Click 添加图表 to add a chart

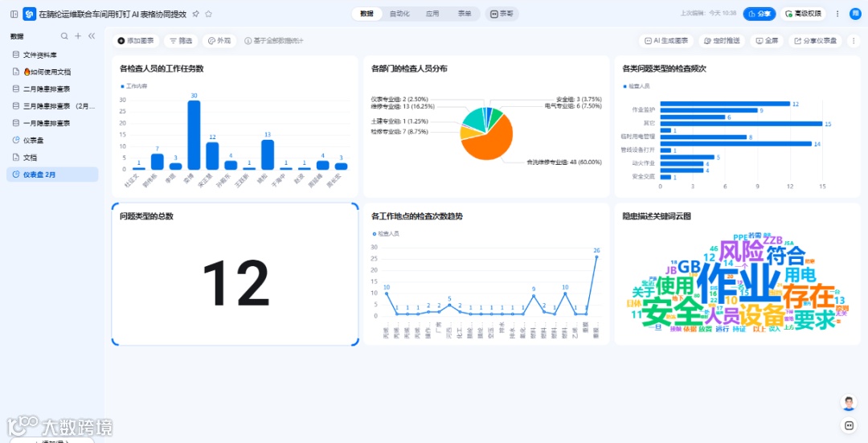tap(136, 40)
